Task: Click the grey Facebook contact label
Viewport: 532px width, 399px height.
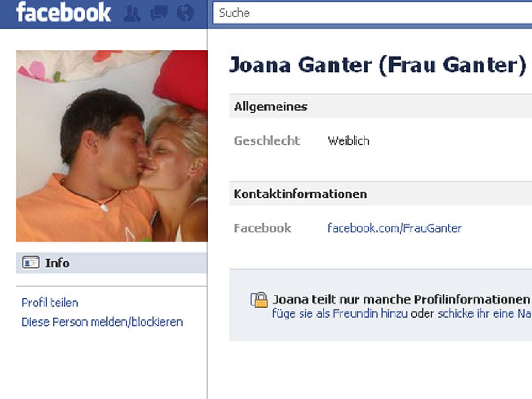Action: [x=262, y=228]
